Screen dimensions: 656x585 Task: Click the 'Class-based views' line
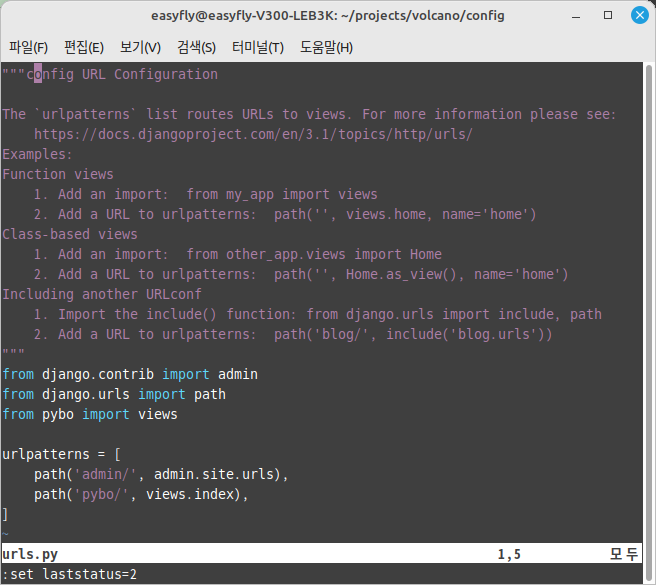point(70,234)
